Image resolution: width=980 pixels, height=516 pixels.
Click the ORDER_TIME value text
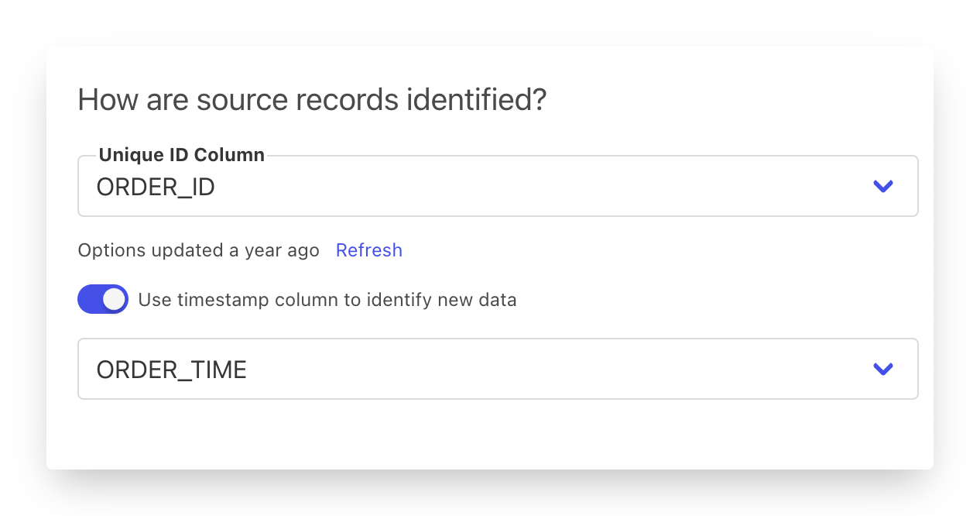171,370
